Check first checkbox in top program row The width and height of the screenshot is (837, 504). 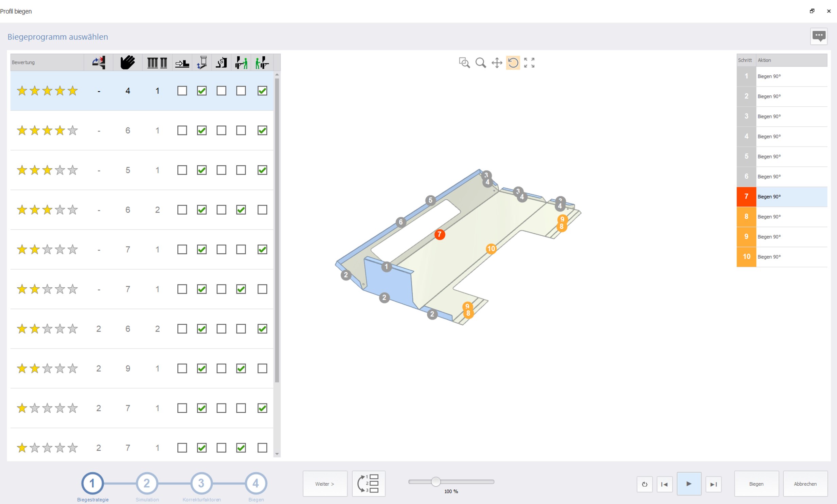point(182,91)
